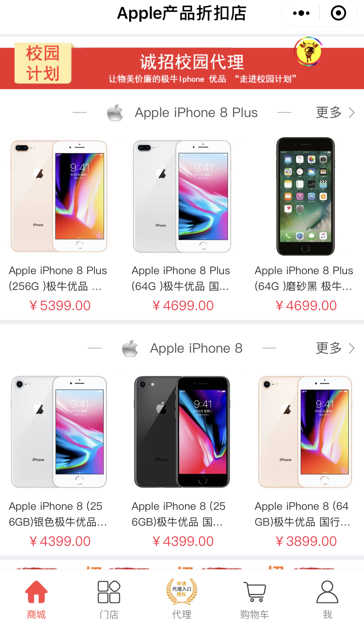The image size is (364, 625).
Task: Open the 门店 stores grid icon
Action: pos(109,592)
